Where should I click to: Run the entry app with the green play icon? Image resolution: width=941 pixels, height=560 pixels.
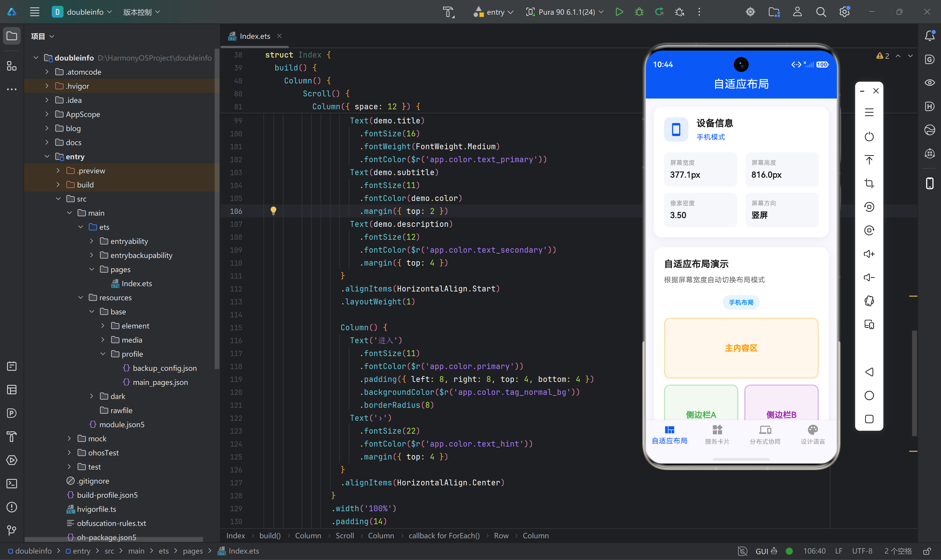619,12
